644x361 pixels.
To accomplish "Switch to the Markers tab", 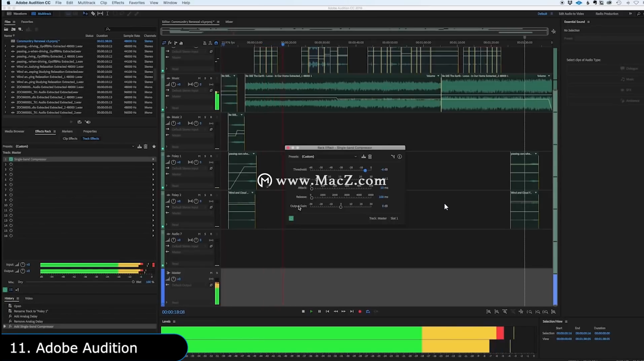I will click(67, 131).
